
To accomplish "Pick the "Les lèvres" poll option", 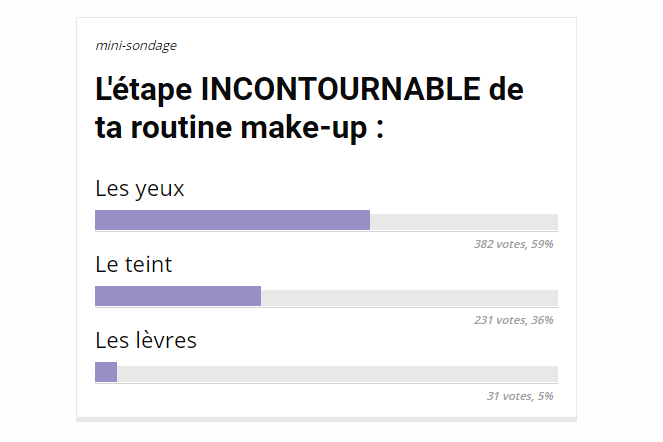I will tap(145, 340).
